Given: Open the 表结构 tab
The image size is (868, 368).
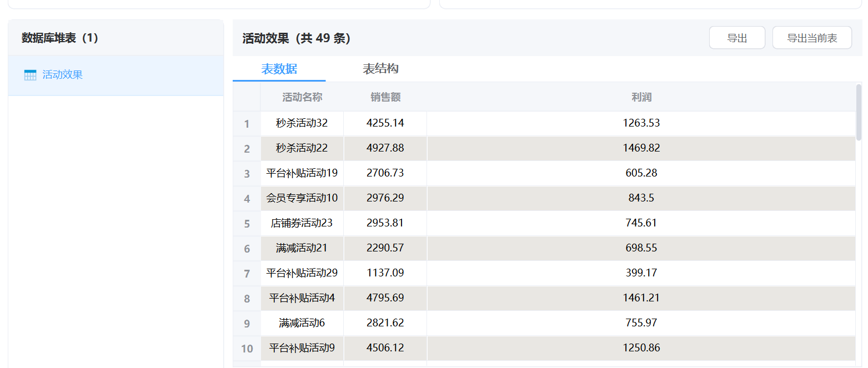Looking at the screenshot, I should tap(380, 69).
